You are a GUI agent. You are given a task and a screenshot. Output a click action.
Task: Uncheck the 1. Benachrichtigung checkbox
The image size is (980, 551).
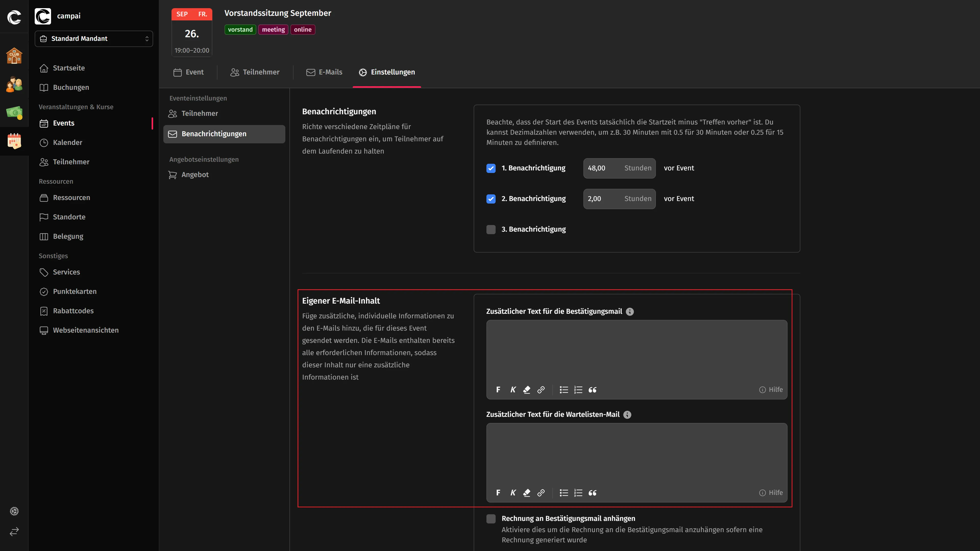tap(491, 168)
